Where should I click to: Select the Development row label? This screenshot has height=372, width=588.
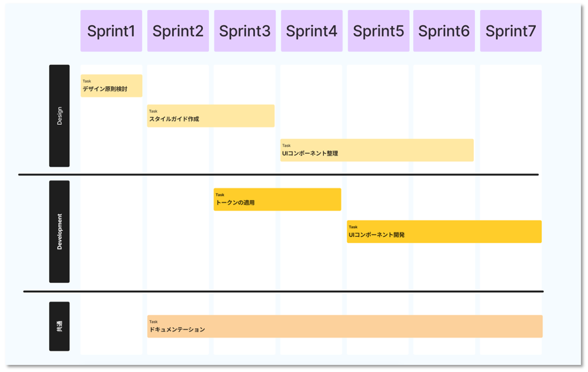[59, 231]
